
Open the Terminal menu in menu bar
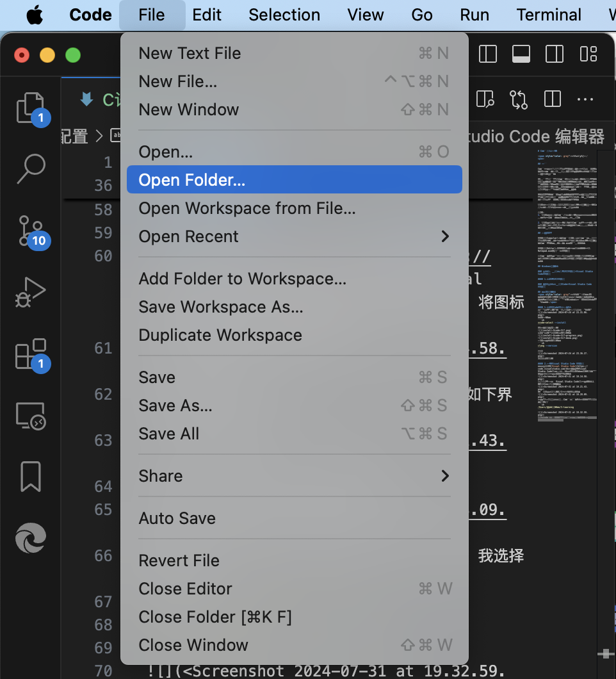pyautogui.click(x=549, y=15)
